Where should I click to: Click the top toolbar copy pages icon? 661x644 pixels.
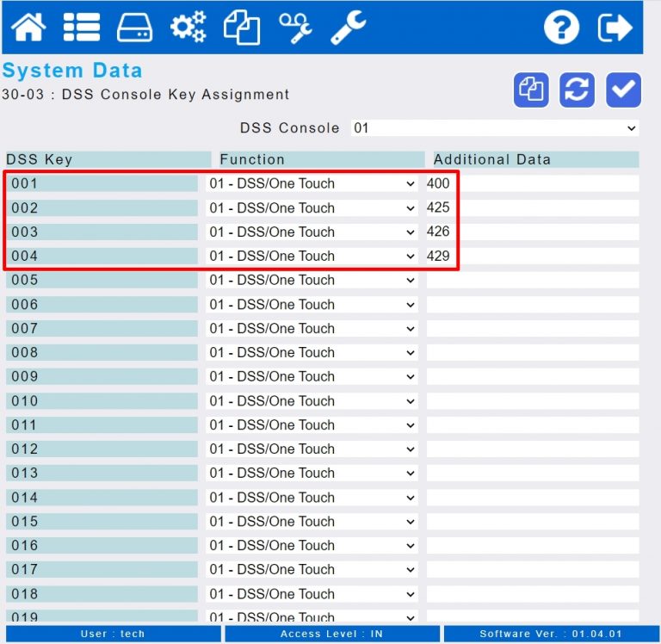click(x=242, y=28)
